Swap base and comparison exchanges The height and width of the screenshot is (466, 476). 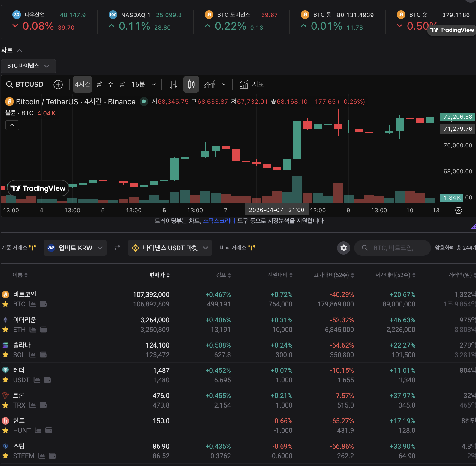(x=117, y=248)
